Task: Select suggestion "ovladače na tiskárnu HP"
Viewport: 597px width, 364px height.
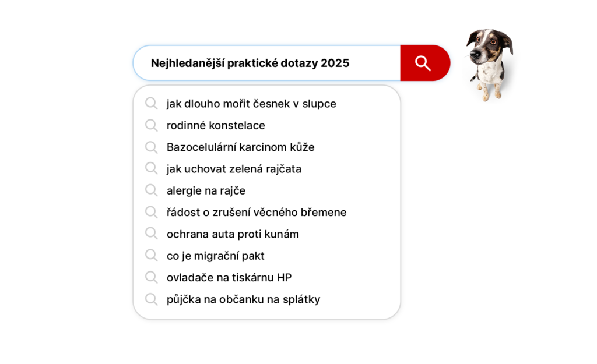Action: coord(229,278)
